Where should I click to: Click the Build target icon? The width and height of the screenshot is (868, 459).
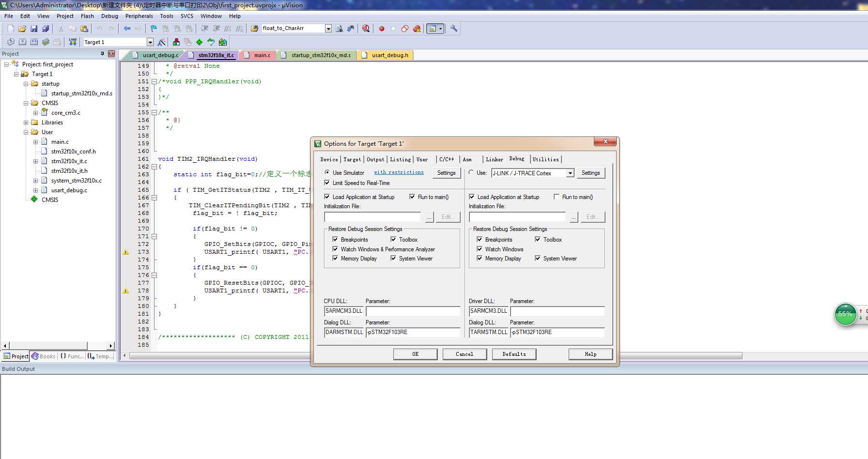click(22, 42)
